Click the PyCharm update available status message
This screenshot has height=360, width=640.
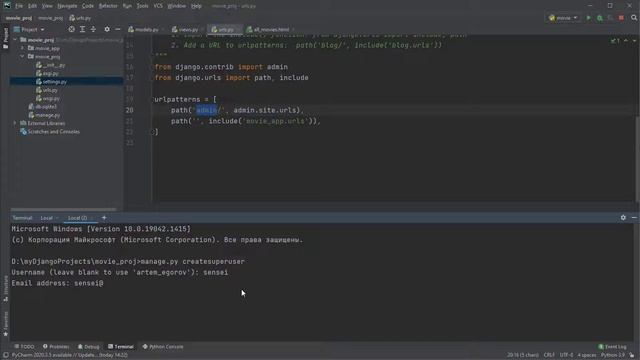(x=69, y=356)
